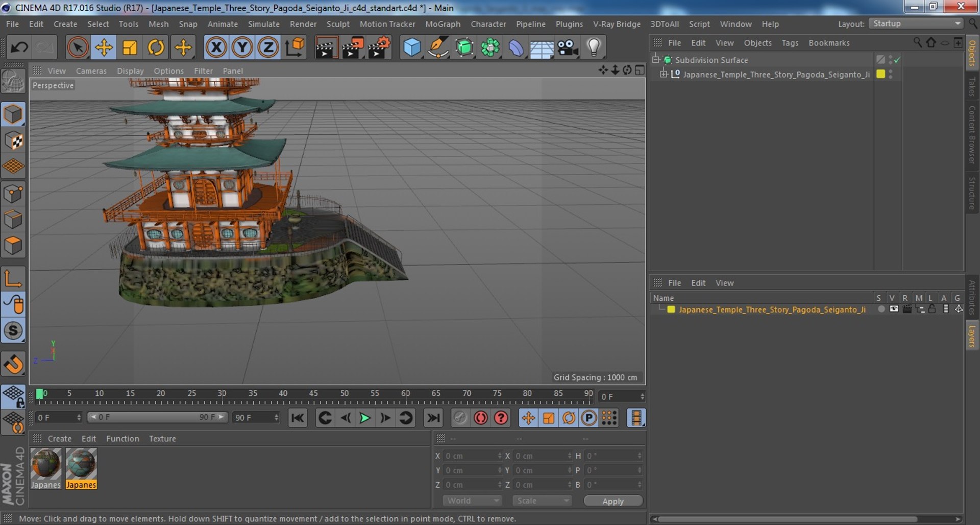Open the World coordinate dropdown
Image resolution: width=980 pixels, height=525 pixels.
tap(472, 500)
